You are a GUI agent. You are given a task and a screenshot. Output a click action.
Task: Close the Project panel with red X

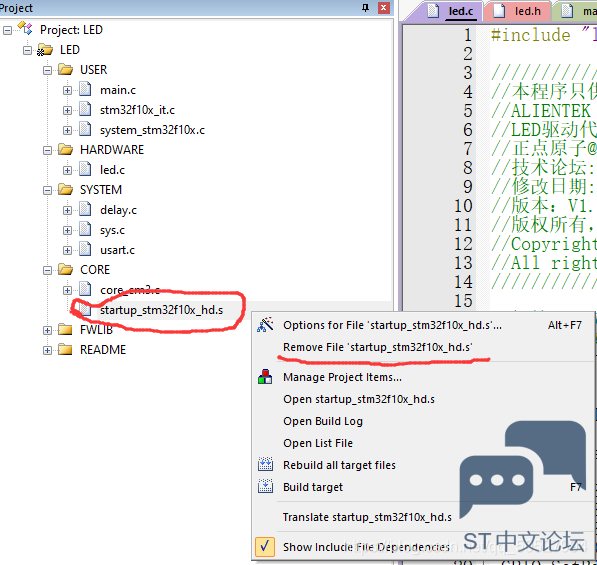(383, 8)
